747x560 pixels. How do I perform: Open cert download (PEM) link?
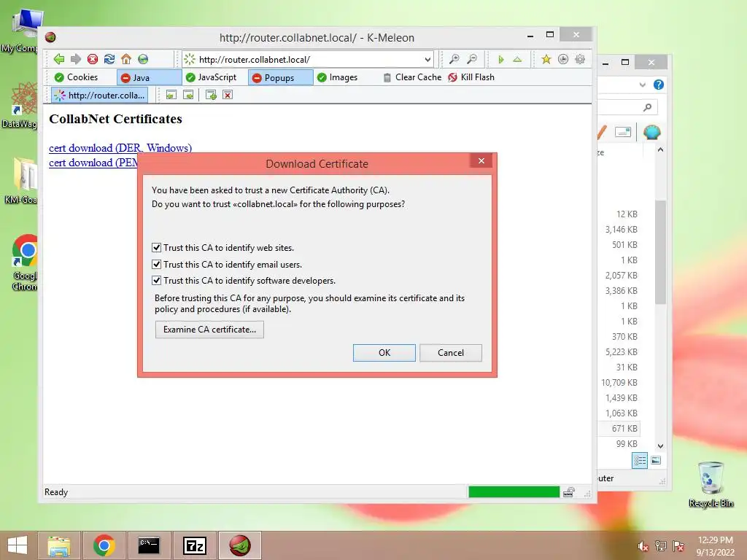tap(93, 163)
